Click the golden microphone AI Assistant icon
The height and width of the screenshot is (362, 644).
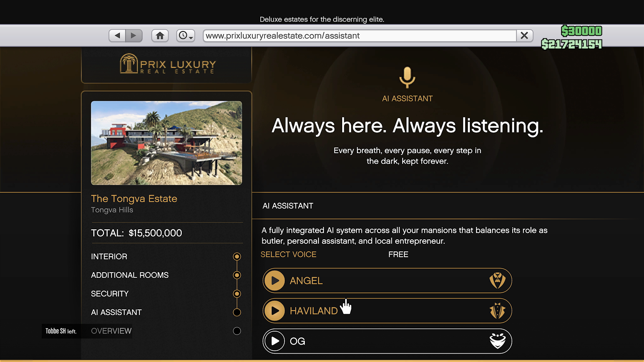coord(407,77)
